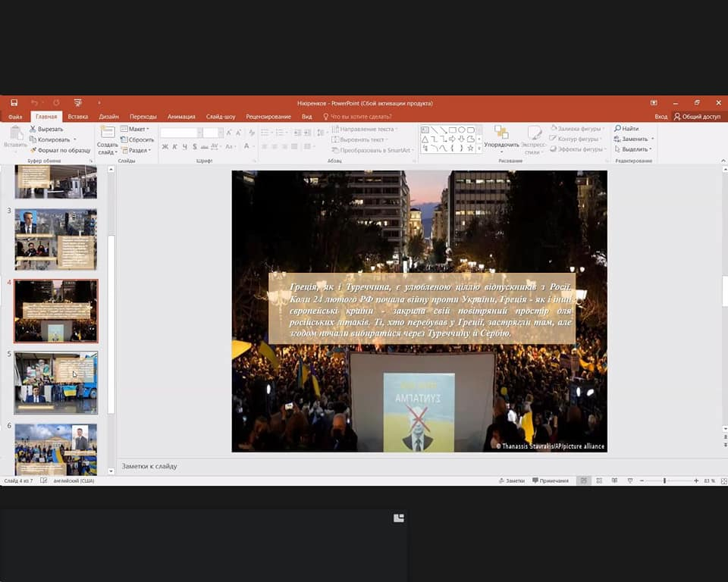Screen dimensions: 728x582
Task: Click the Arrange (Упорядочить) icon
Action: [501, 135]
